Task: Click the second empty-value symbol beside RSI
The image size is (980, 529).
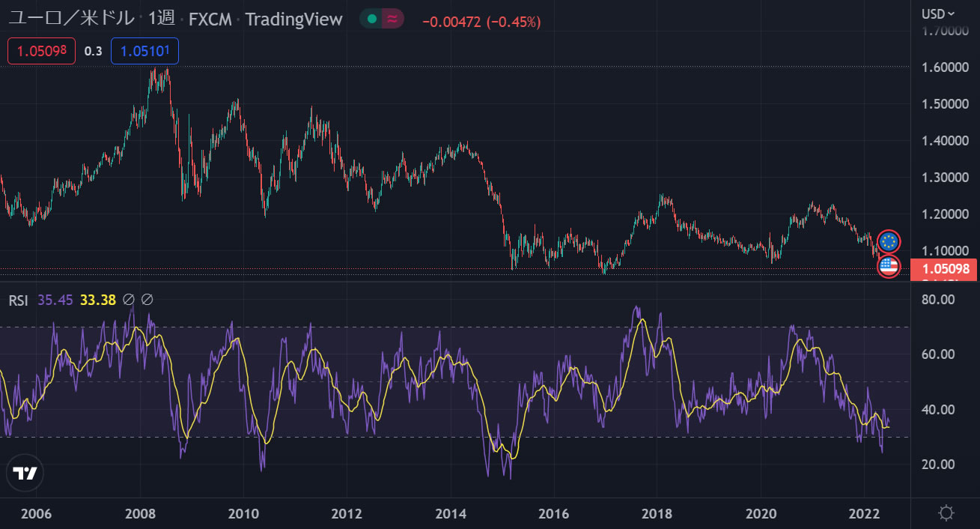Action: [147, 300]
